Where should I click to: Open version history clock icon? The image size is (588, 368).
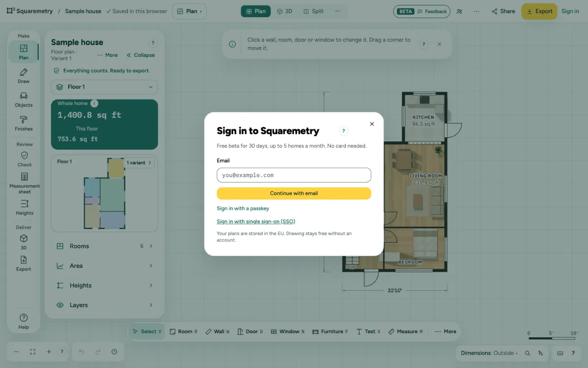pyautogui.click(x=114, y=352)
